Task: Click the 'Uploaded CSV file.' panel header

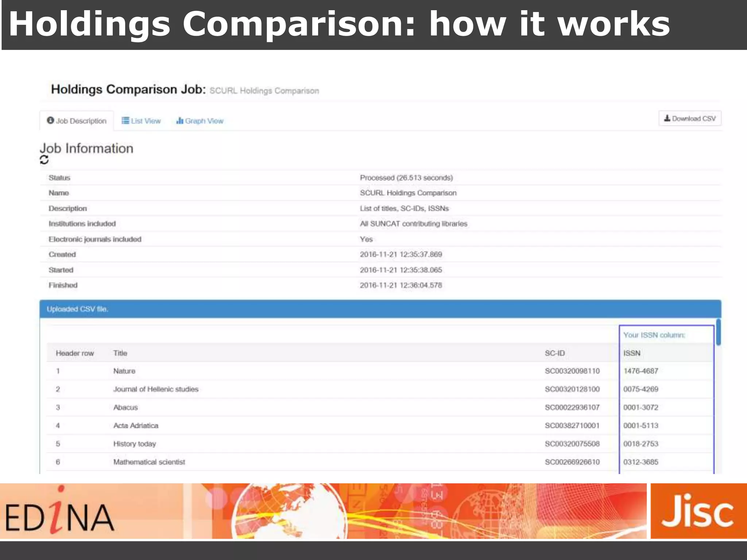Action: [380, 309]
